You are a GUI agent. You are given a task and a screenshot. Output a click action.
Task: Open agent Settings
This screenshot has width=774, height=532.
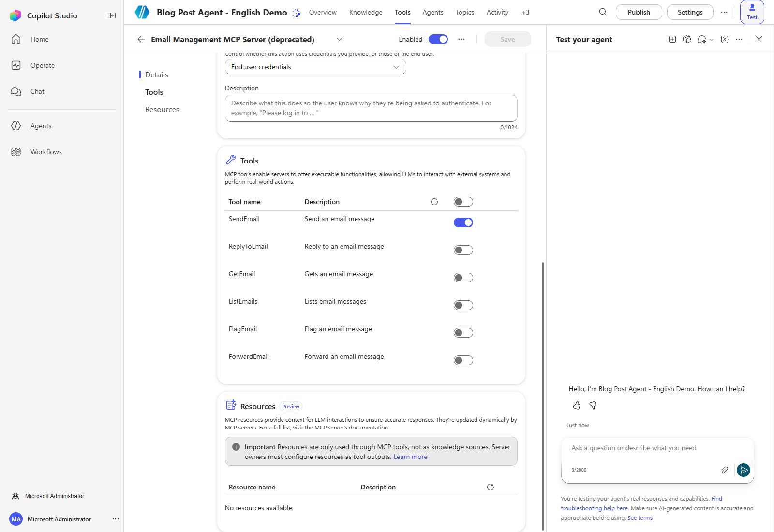coord(690,12)
